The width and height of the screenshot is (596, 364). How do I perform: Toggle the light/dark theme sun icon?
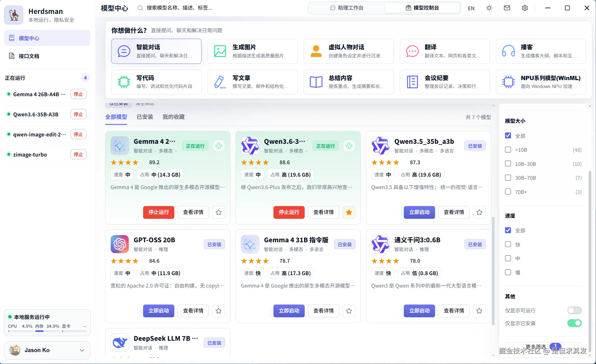pos(489,8)
